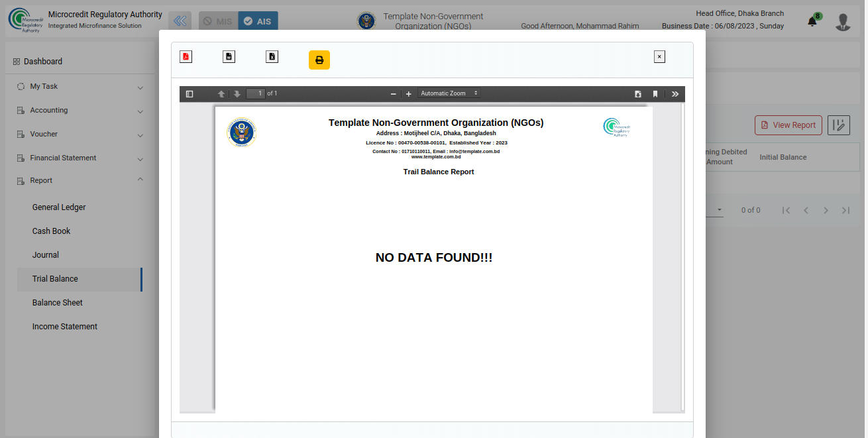Open notifications bell icon

point(812,22)
